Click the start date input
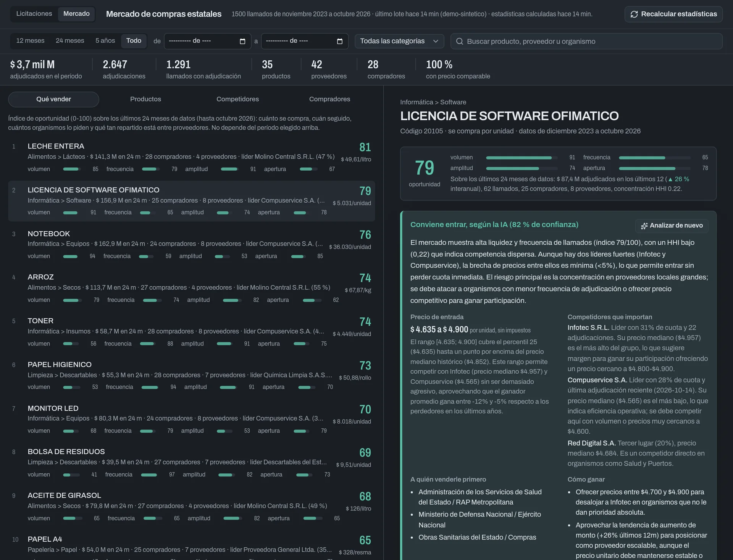Screen dimensions: 733x560 [207, 41]
